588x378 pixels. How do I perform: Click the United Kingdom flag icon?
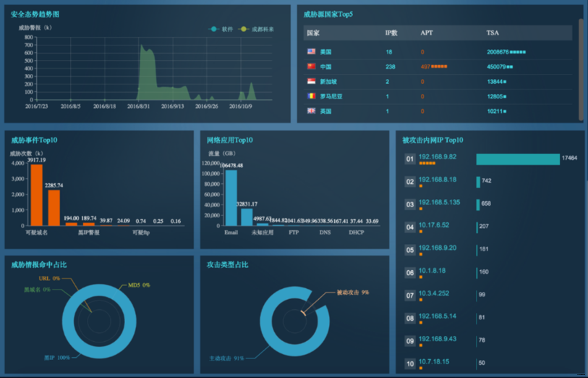(x=311, y=111)
